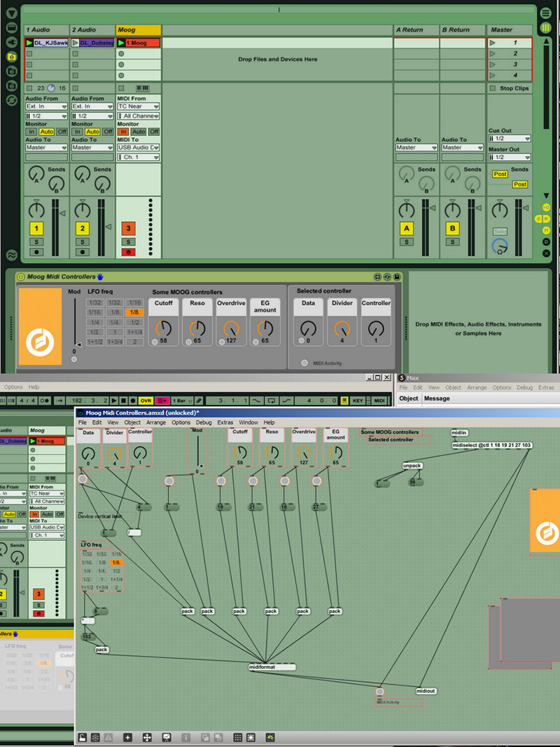Image resolution: width=560 pixels, height=747 pixels.
Task: Click the presentation mode icon in Max toolbar
Action: click(167, 737)
